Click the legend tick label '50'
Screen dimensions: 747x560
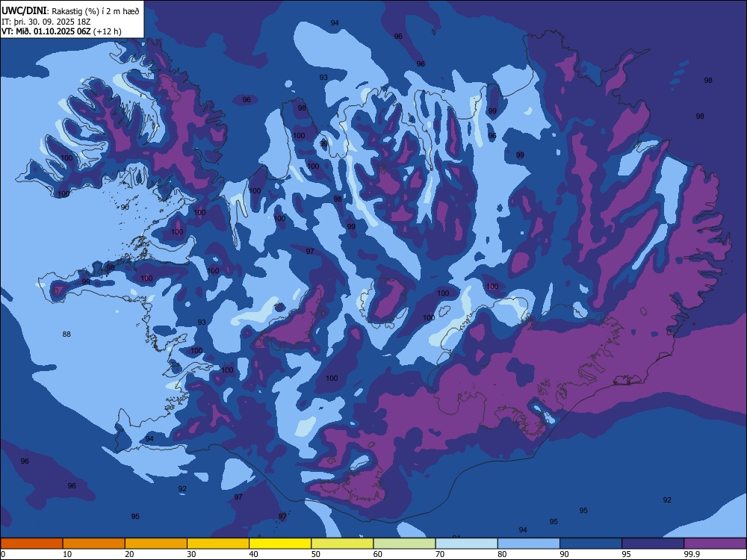click(316, 554)
